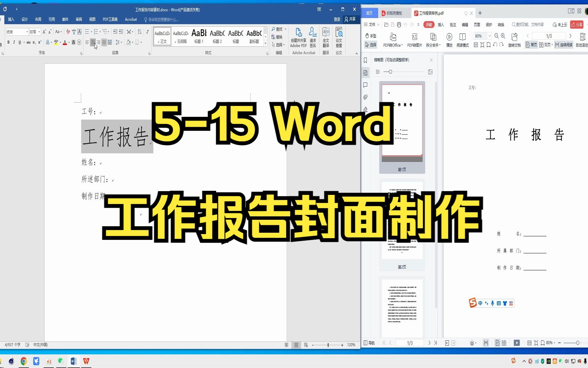Click the phonetic guide (wén) icon
This screenshot has width=588, height=368.
click(x=74, y=32)
